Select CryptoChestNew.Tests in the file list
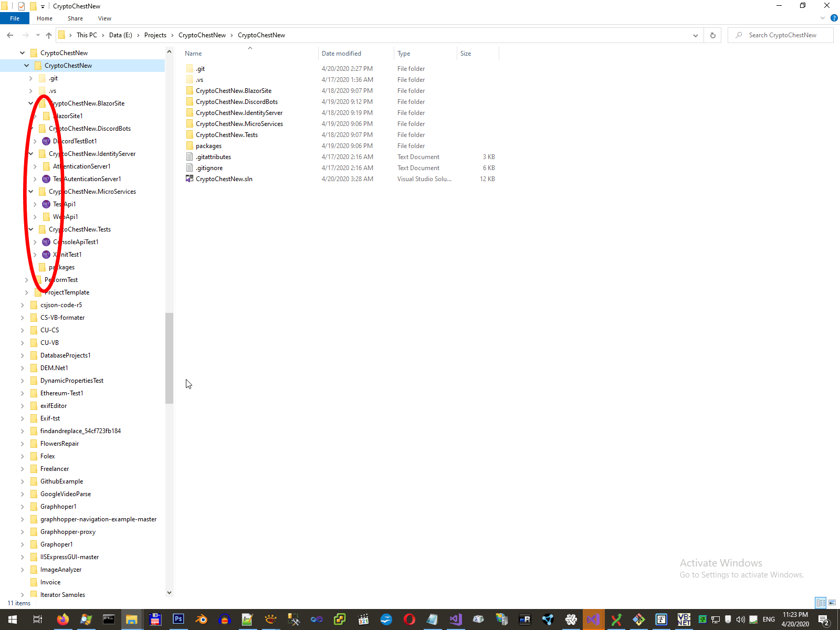The height and width of the screenshot is (630, 840). point(227,135)
